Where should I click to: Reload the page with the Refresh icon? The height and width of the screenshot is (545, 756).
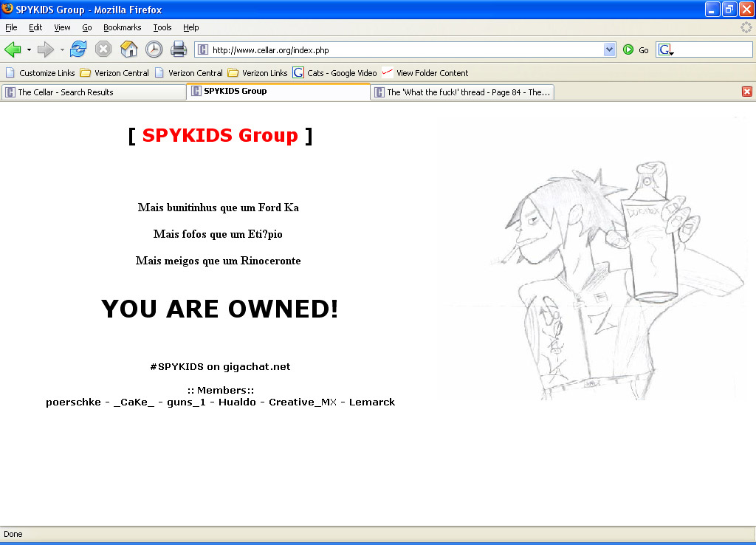78,49
